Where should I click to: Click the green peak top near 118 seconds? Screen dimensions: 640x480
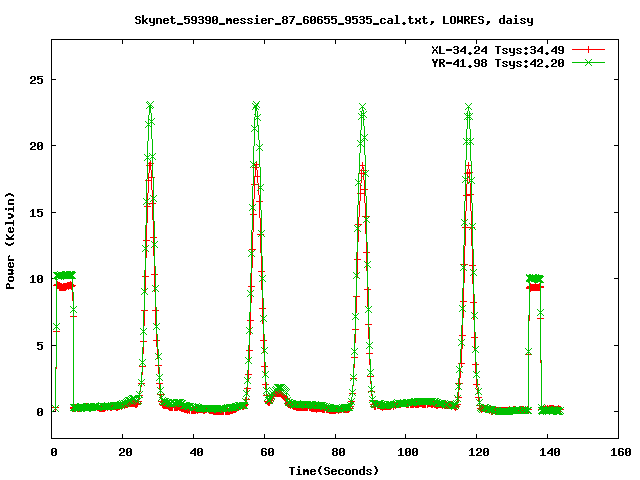tap(468, 107)
